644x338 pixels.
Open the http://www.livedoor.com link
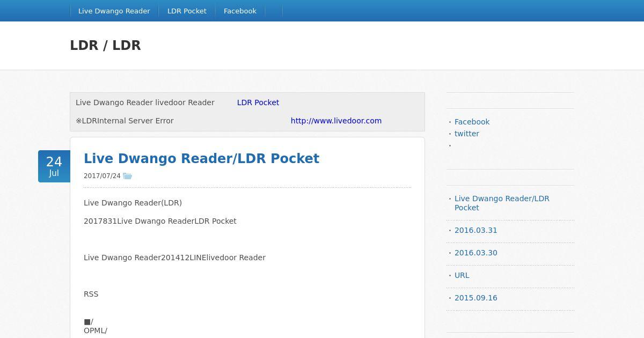click(x=336, y=121)
